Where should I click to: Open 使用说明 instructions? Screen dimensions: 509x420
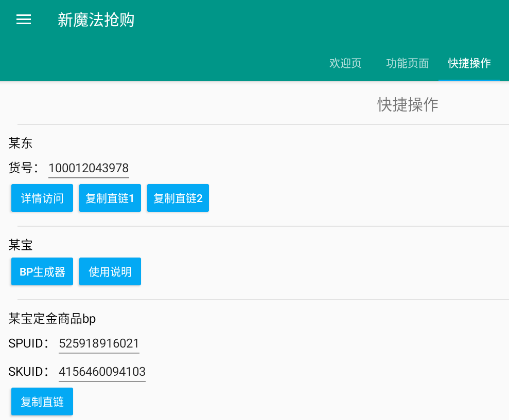point(110,271)
